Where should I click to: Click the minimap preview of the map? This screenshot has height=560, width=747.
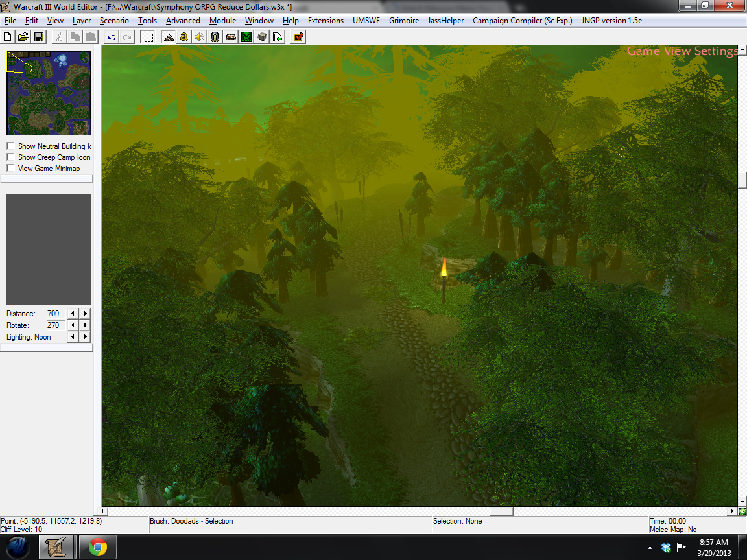(49, 93)
